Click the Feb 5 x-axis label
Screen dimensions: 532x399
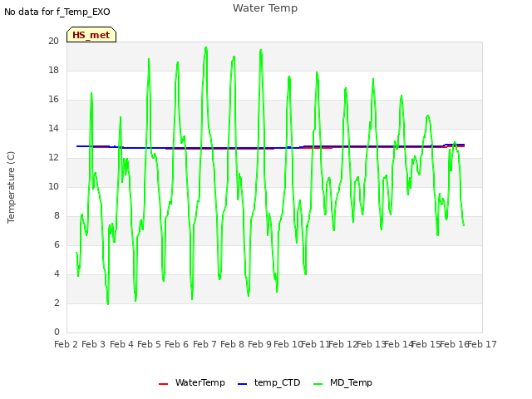(x=150, y=344)
